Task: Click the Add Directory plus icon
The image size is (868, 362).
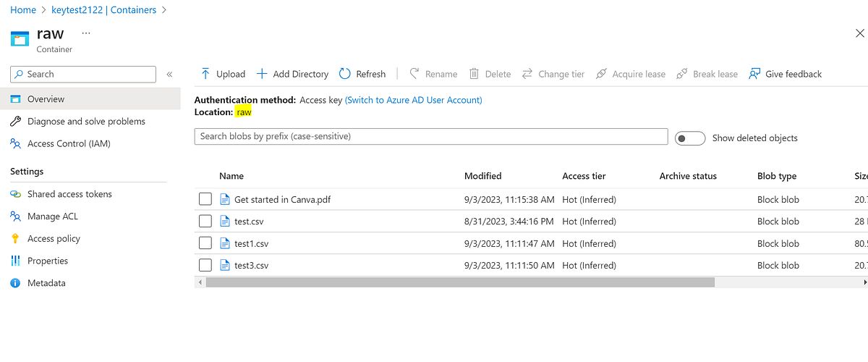Action: [262, 74]
